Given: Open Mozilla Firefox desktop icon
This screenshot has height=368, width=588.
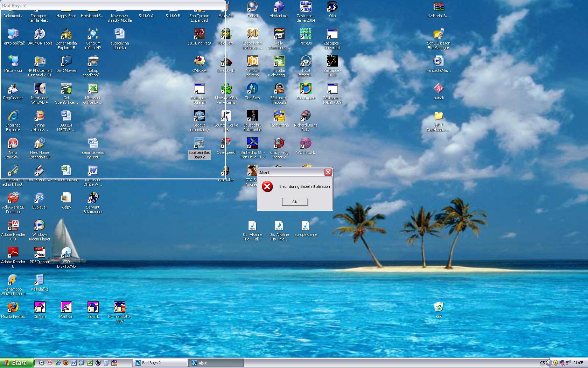Looking at the screenshot, I should [x=13, y=307].
